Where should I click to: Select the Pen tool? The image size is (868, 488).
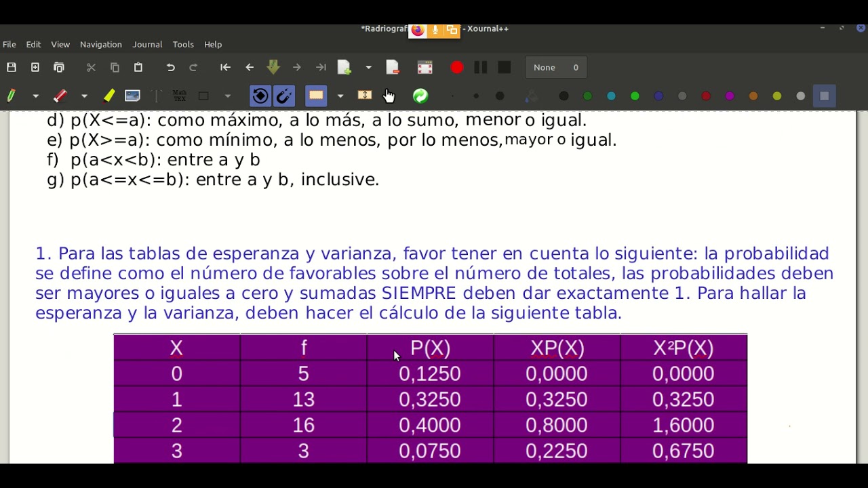(x=12, y=96)
